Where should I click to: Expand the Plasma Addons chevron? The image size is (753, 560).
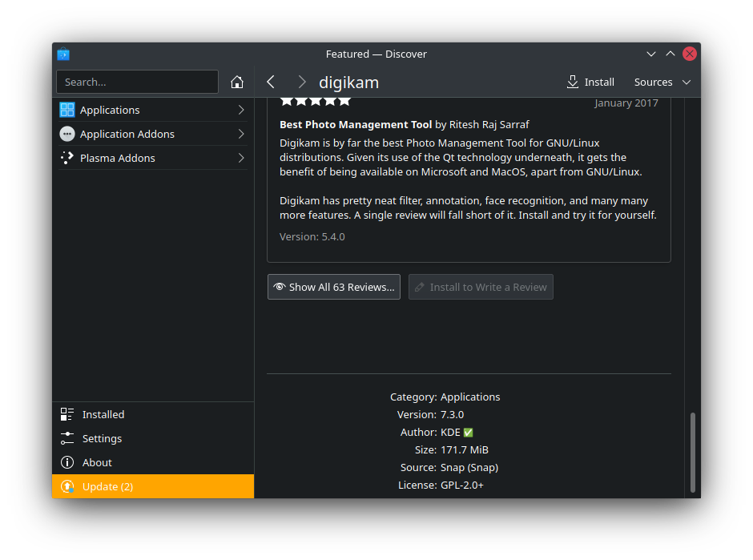click(x=241, y=158)
